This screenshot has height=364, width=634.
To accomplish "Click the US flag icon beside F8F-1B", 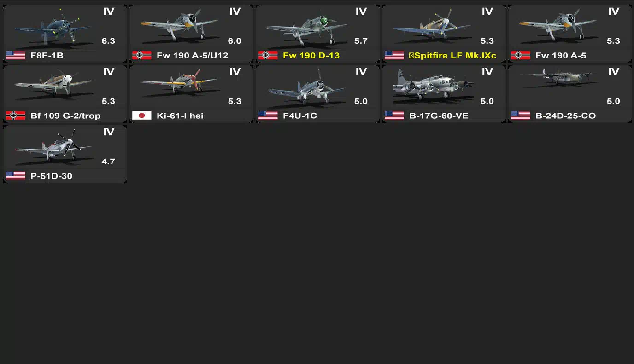I will (16, 55).
